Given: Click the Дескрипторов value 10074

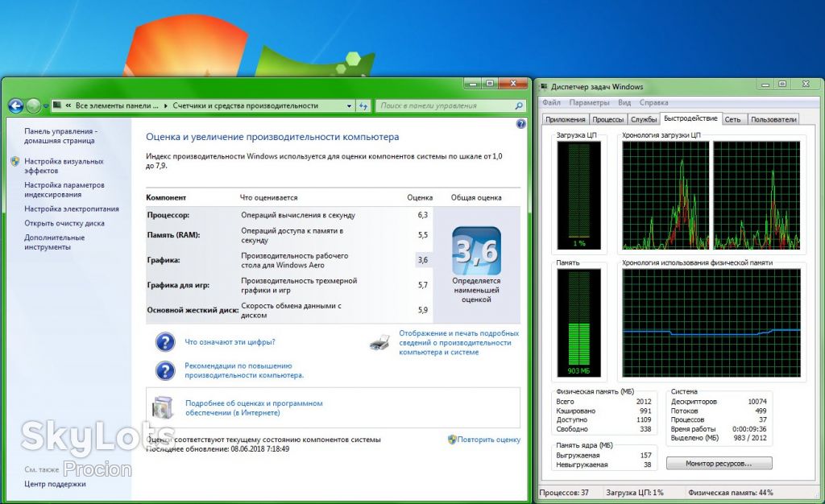Looking at the screenshot, I should (757, 402).
